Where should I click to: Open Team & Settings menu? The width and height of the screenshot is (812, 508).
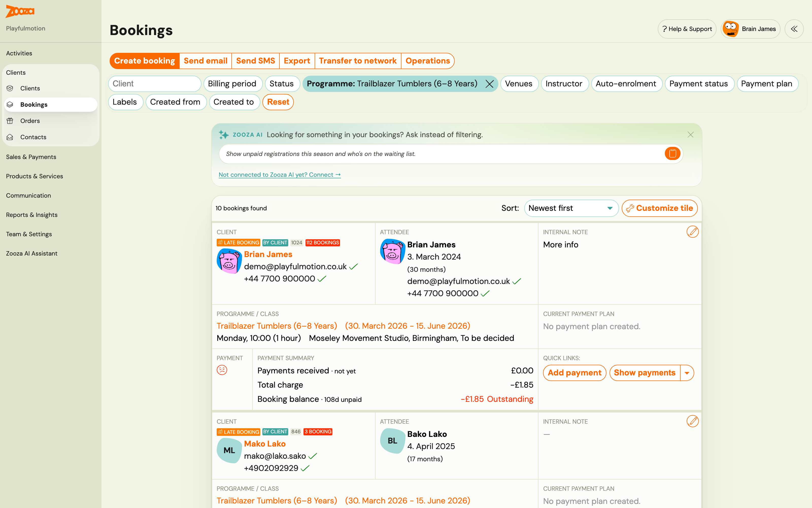point(29,234)
